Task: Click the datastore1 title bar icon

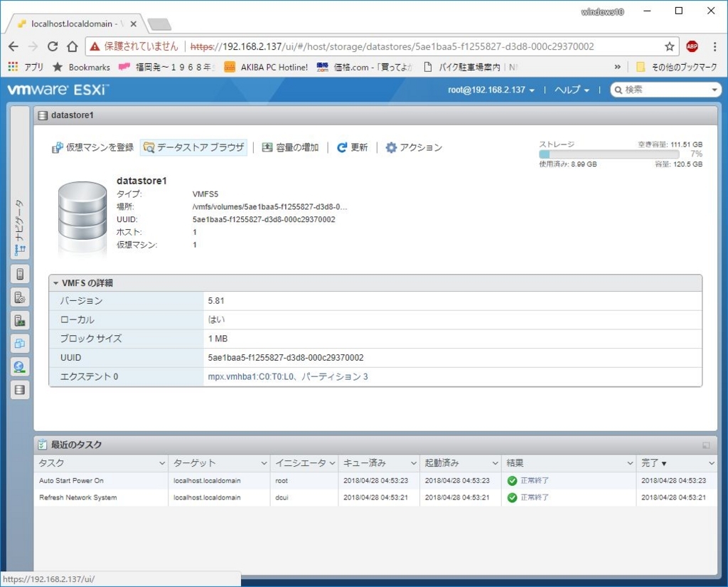Action: (x=43, y=115)
